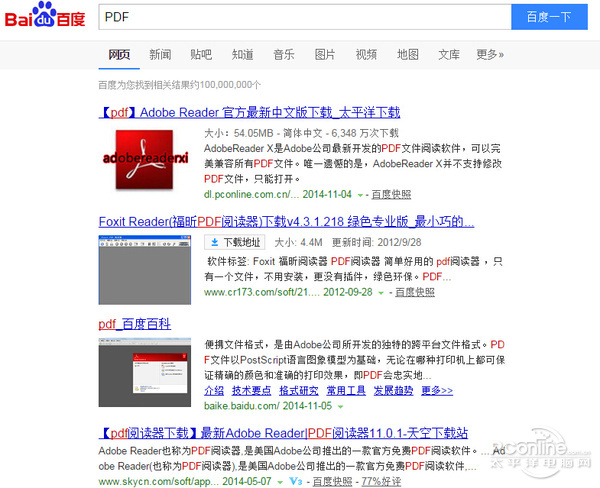The image size is (600, 488).
Task: Switch to the 图片 tab
Action: 325,54
